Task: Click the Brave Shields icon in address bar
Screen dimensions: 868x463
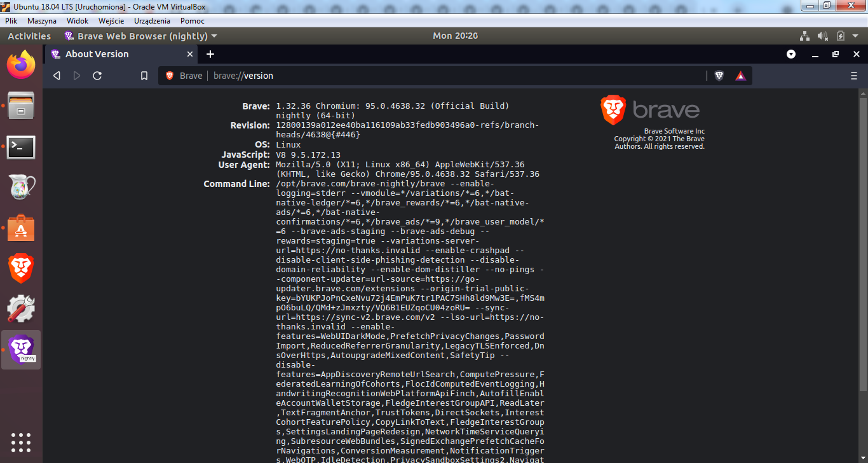Action: click(x=718, y=75)
